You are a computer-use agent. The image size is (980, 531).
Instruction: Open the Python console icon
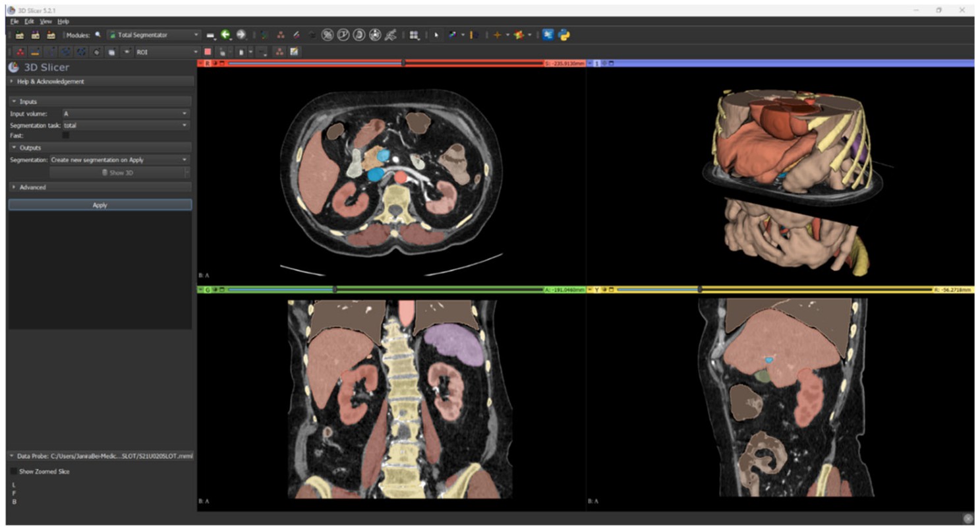click(564, 35)
